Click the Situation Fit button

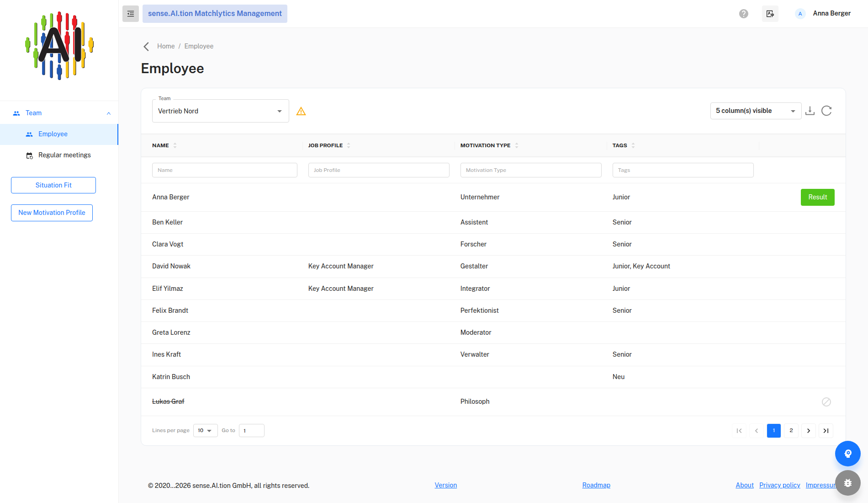point(53,185)
